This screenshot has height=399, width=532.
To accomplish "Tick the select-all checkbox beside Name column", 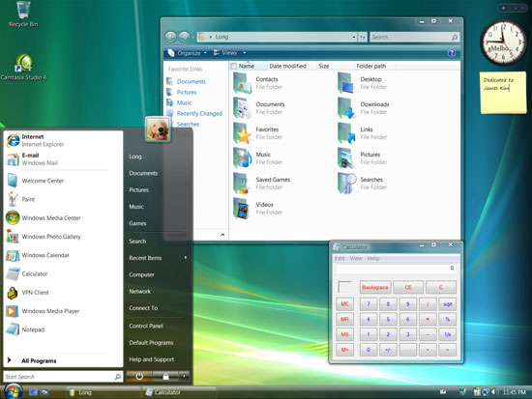I will point(233,66).
